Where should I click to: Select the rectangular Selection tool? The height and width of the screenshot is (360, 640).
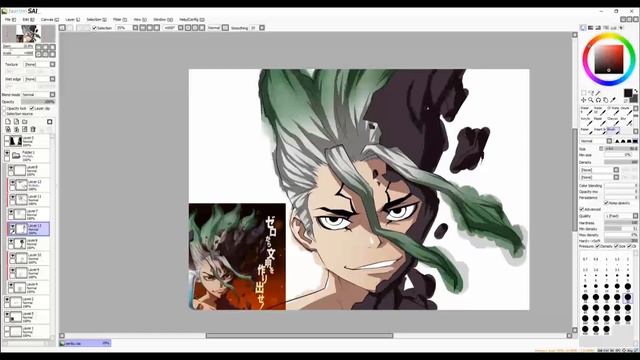coord(584,93)
